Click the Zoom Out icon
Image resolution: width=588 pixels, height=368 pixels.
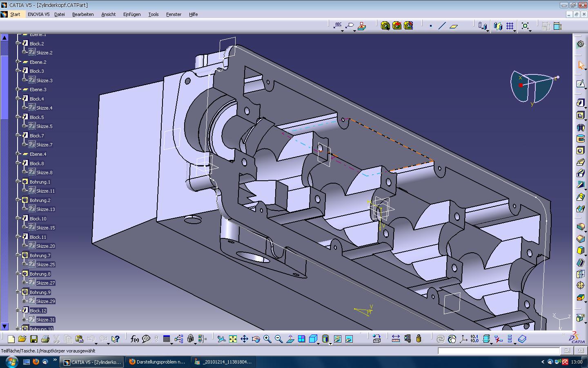point(278,339)
